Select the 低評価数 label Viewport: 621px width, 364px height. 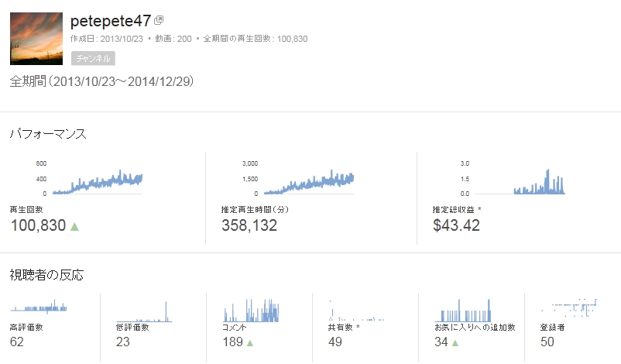(132, 327)
